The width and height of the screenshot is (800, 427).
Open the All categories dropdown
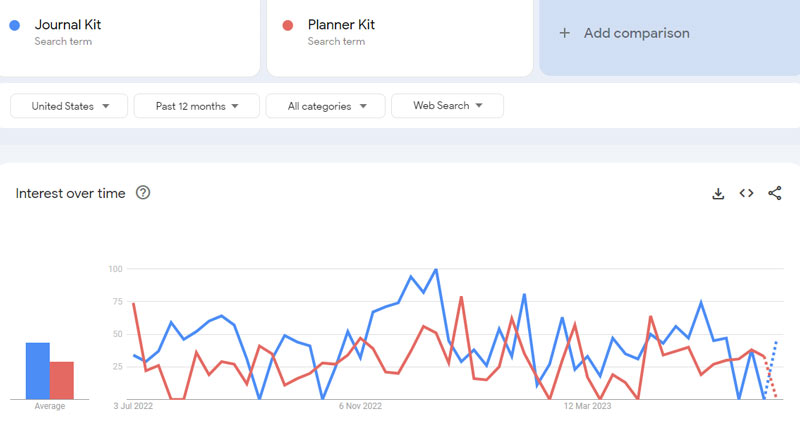click(x=327, y=106)
